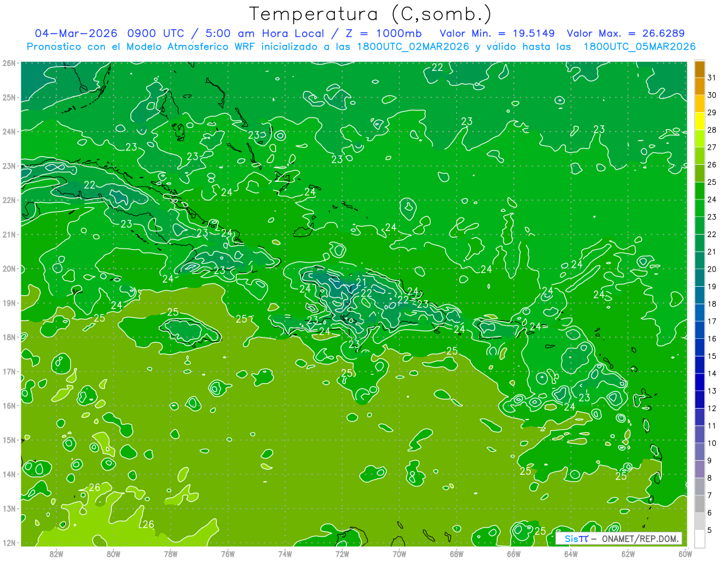728x562 pixels.
Task: Click the 'Valor Min. = 19.5149' value
Action: point(497,33)
